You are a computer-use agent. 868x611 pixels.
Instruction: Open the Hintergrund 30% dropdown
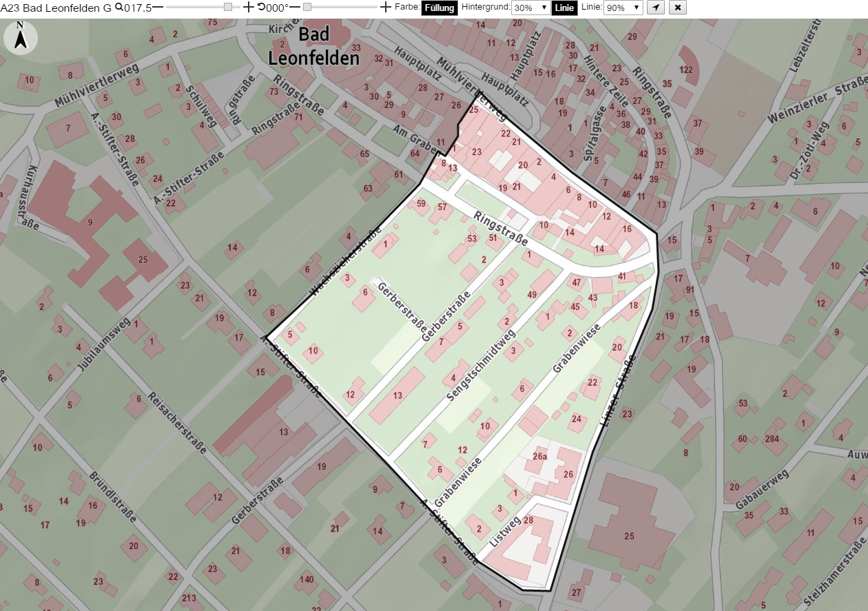point(530,8)
